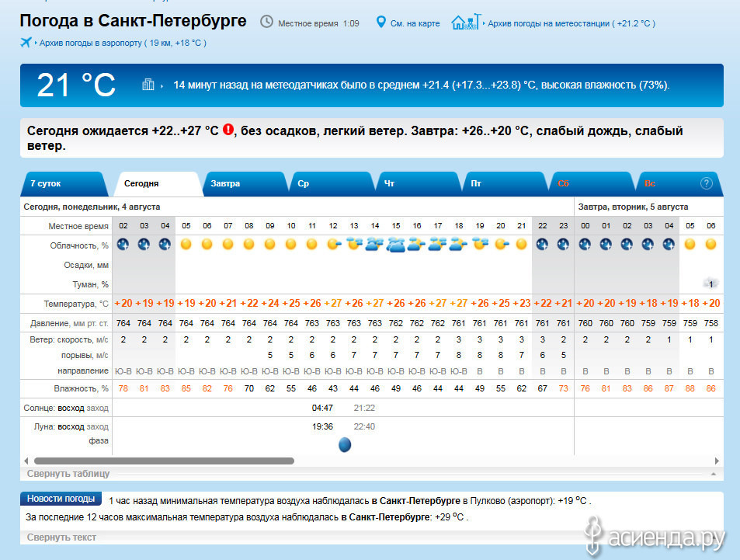Click the building icon in blue temperature bar
The image size is (740, 560).
148,85
